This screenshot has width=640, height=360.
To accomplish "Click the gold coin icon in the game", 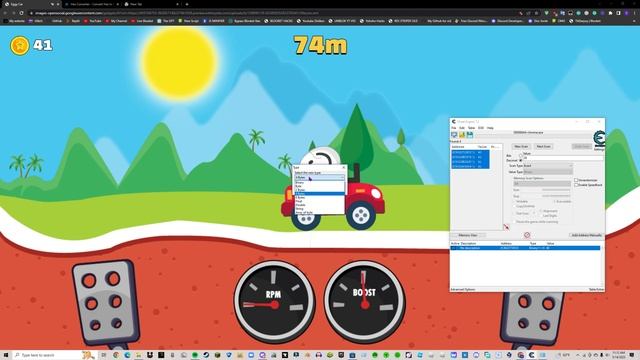I will pos(20,45).
